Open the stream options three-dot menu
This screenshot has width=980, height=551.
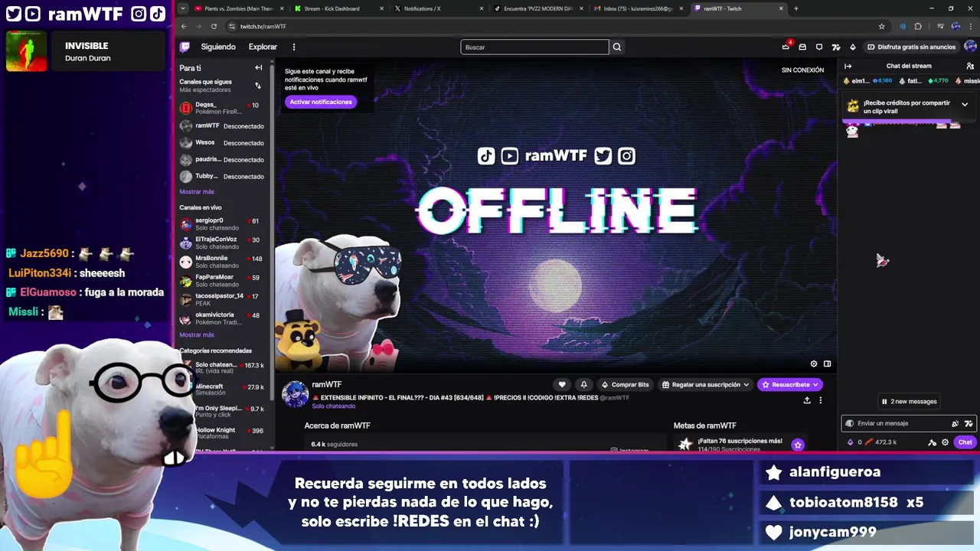820,400
